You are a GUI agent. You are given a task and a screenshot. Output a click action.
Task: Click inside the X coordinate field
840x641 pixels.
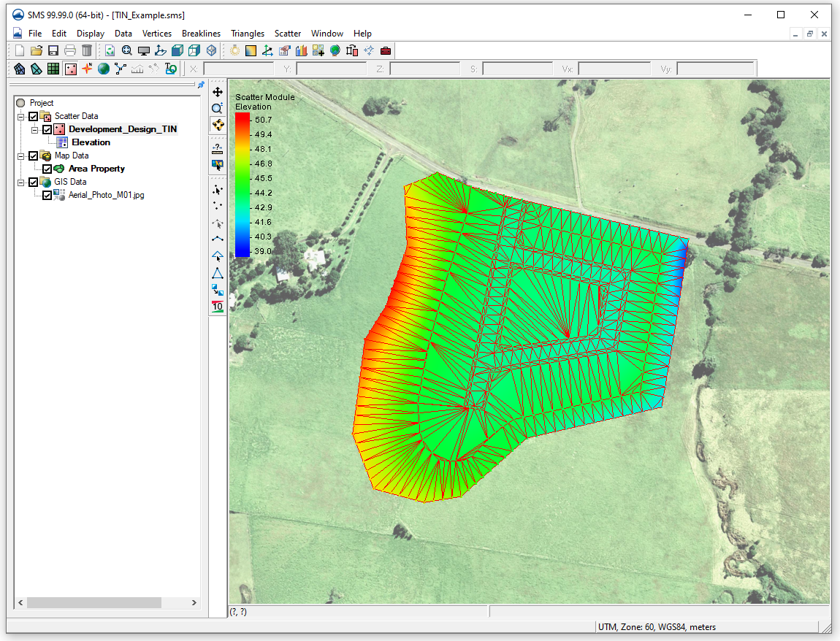pos(238,69)
